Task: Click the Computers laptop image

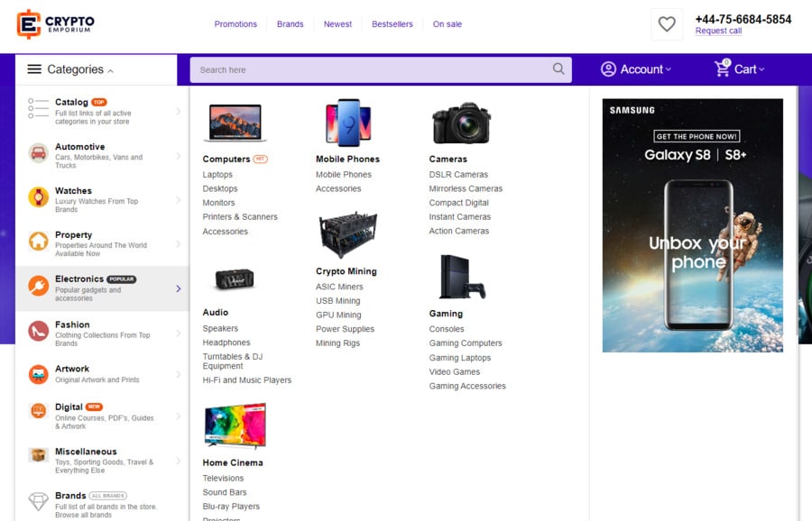Action: point(235,123)
